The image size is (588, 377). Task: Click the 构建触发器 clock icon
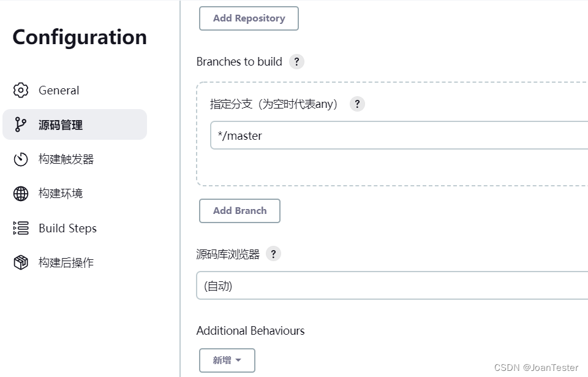(21, 159)
